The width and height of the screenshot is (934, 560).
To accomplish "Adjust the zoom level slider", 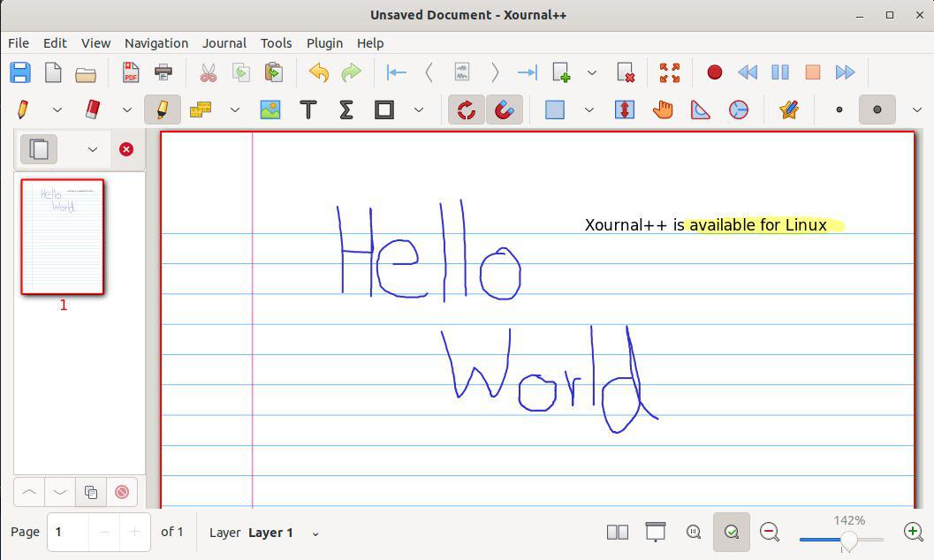I will tap(841, 540).
